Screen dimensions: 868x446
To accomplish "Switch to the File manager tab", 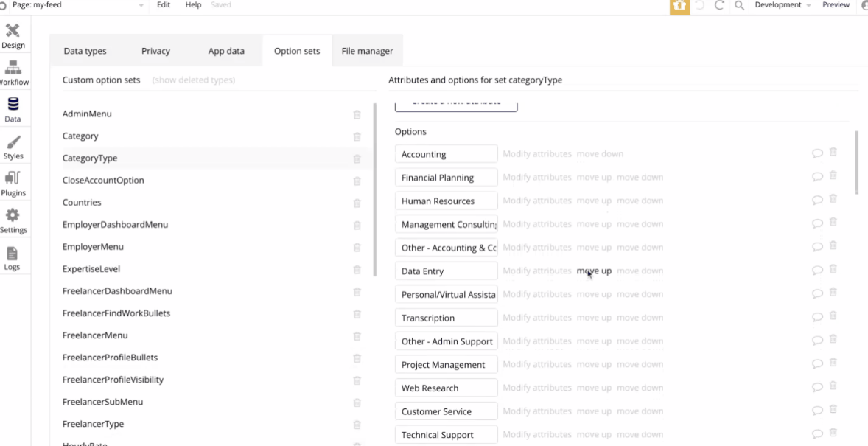I will coord(367,51).
